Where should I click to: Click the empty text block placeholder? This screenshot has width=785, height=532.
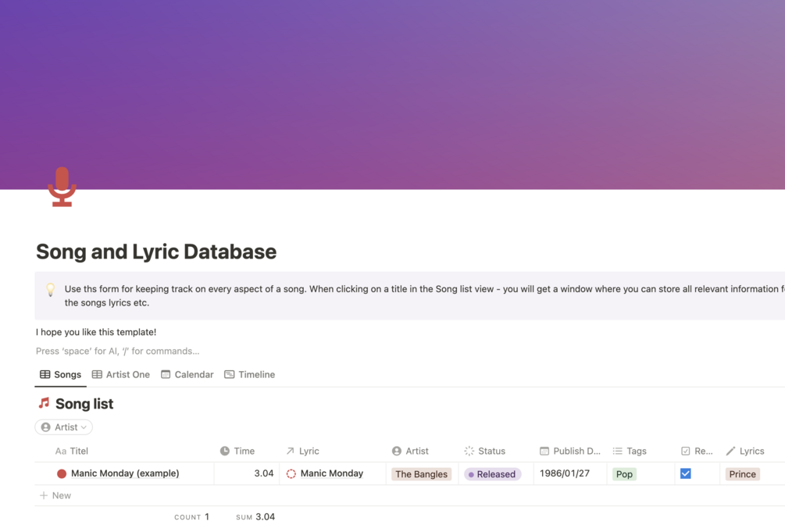(117, 351)
